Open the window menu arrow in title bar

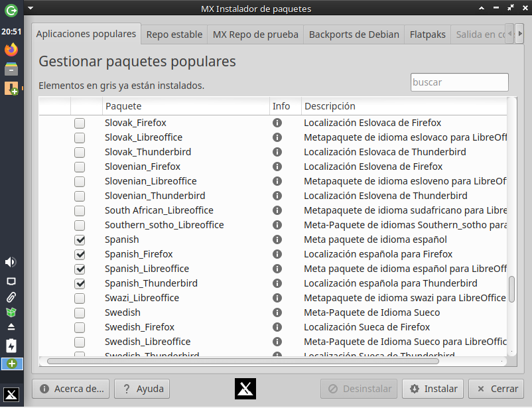click(x=31, y=8)
